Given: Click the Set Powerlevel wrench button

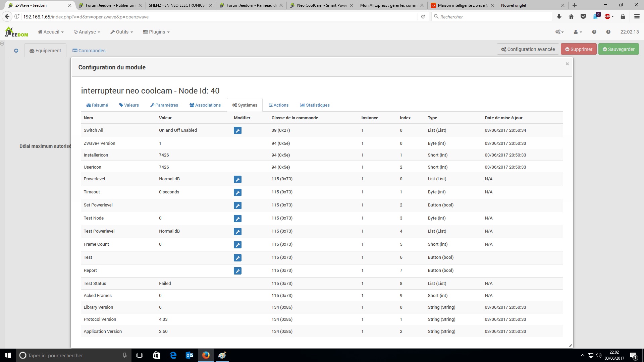Looking at the screenshot, I should click(237, 205).
